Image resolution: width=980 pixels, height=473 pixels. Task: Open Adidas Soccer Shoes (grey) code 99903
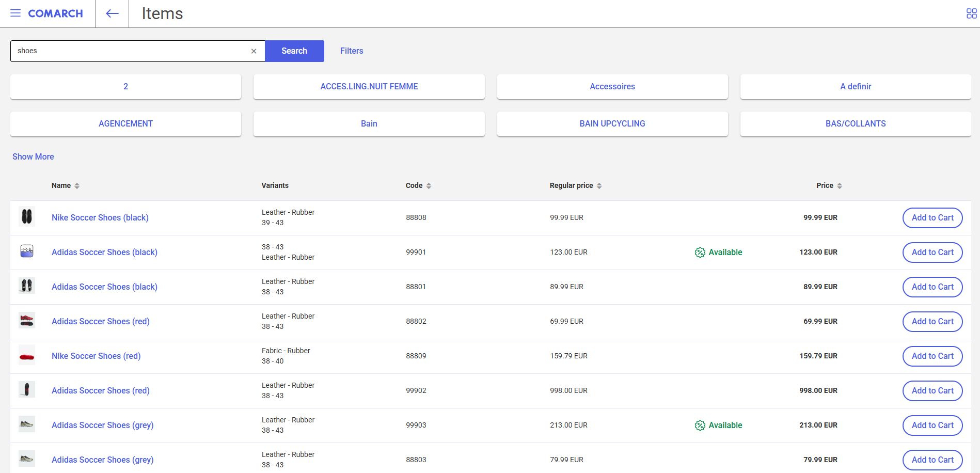[x=103, y=425]
